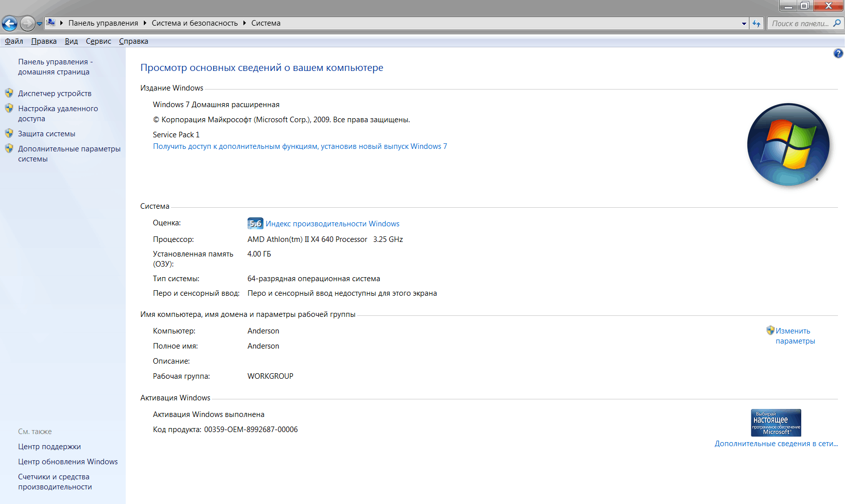This screenshot has width=845, height=504.
Task: Open Центр поддержки link
Action: tap(49, 447)
